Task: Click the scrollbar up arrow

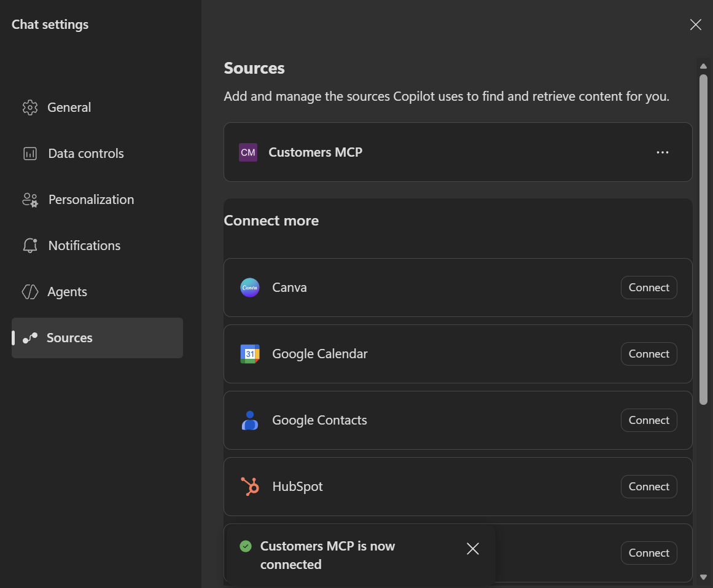Action: coord(703,66)
